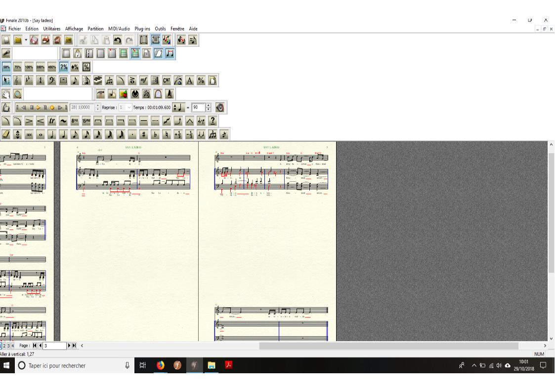Select the Hand Grabber tool

(x=6, y=94)
